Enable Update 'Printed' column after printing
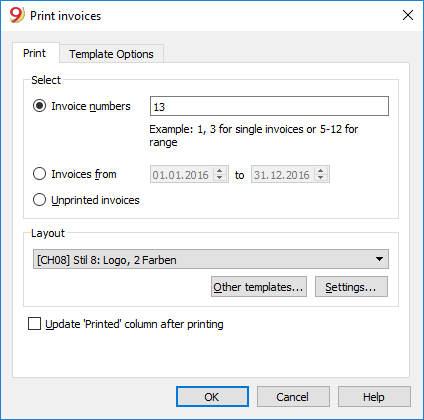Screen dimensions: 424x420 pos(34,324)
